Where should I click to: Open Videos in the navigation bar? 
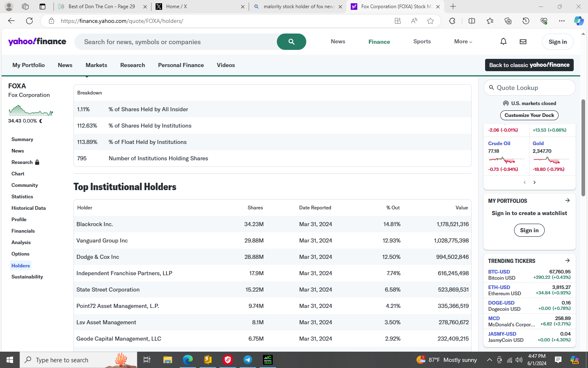pyautogui.click(x=226, y=65)
